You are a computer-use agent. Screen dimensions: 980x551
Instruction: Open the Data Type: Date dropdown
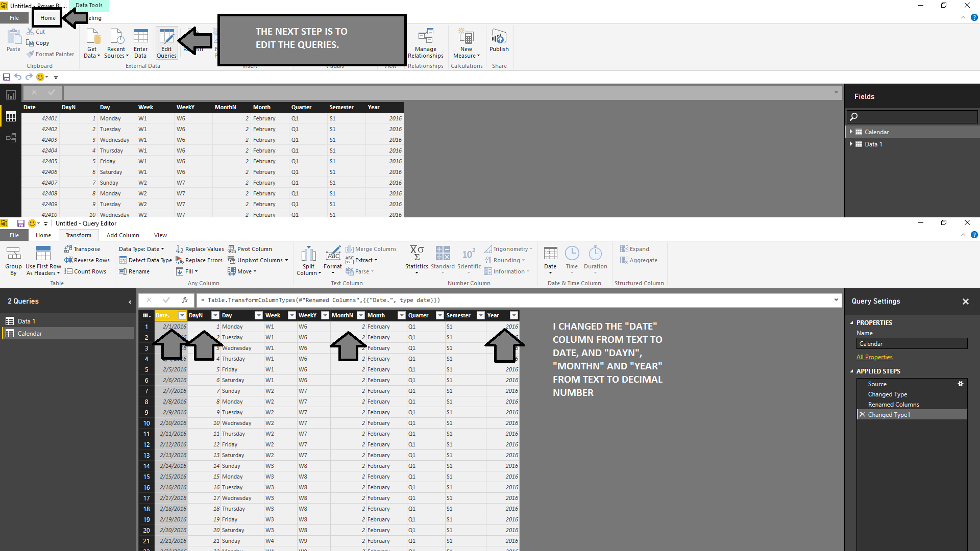pos(142,249)
